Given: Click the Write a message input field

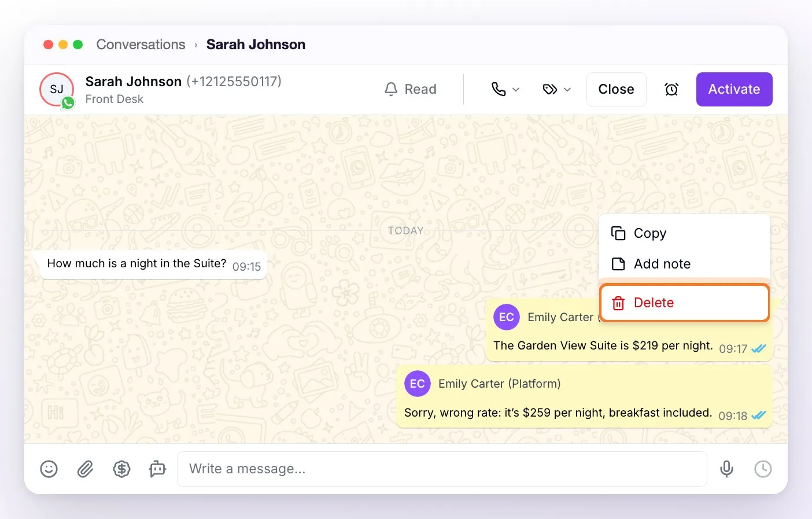Looking at the screenshot, I should click(442, 469).
